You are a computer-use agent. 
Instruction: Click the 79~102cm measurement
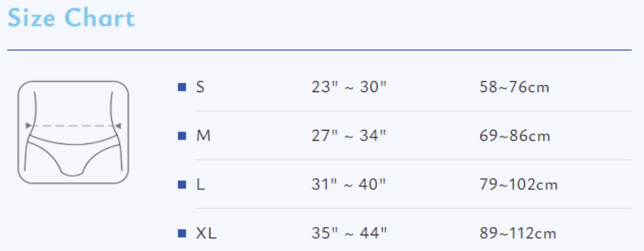click(x=518, y=185)
